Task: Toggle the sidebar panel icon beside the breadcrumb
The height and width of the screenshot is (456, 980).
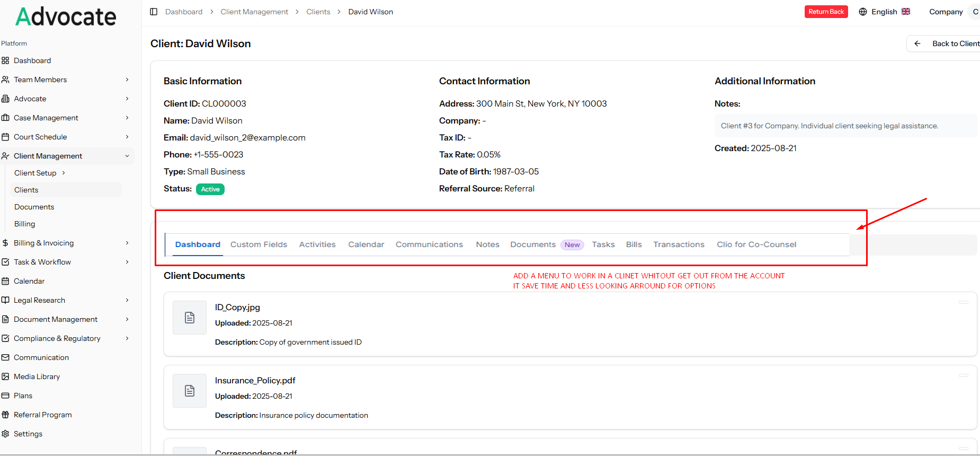Action: click(x=154, y=12)
